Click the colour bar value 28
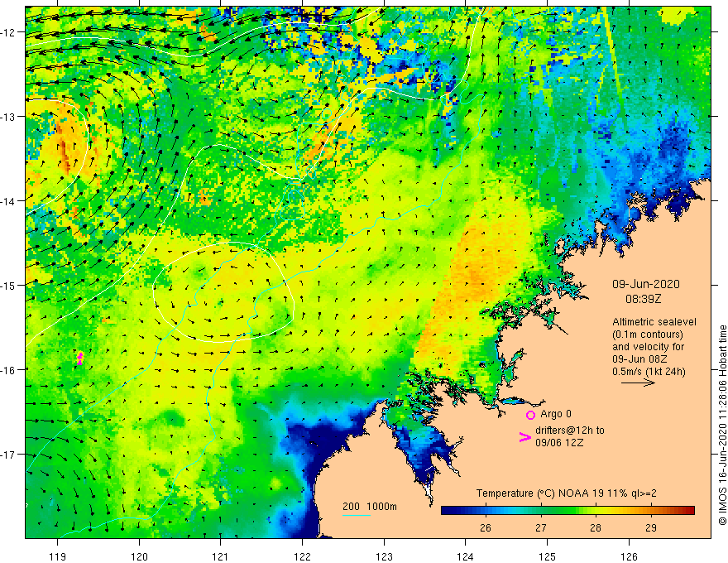The image size is (728, 563). coord(596,527)
